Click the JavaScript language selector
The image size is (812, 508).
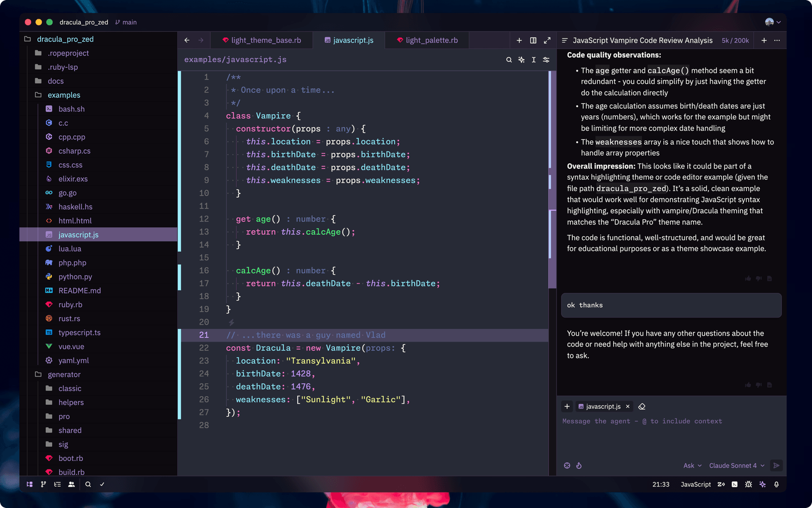(696, 484)
